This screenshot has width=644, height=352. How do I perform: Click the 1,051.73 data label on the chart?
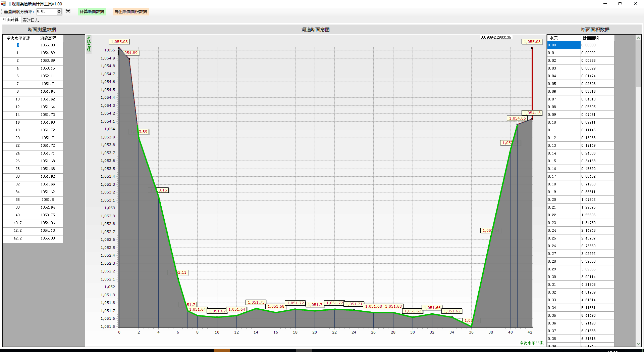(x=256, y=302)
